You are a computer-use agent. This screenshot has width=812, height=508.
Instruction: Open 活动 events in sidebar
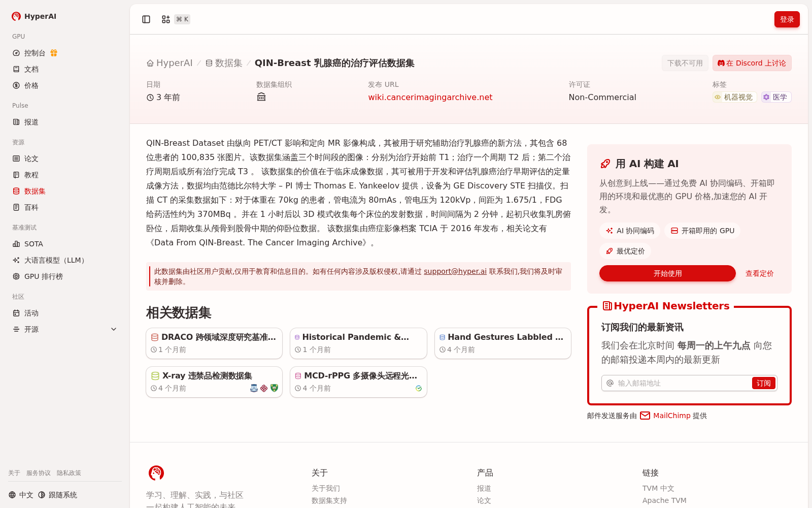point(65,313)
